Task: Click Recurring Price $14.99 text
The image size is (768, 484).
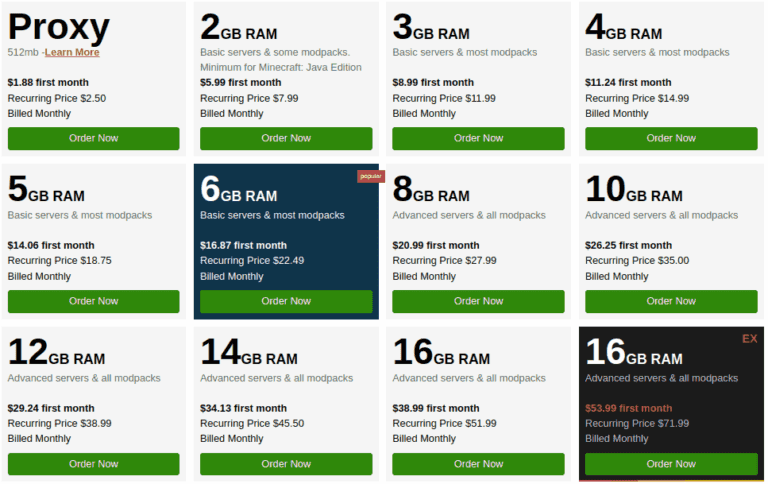Action: pos(637,98)
